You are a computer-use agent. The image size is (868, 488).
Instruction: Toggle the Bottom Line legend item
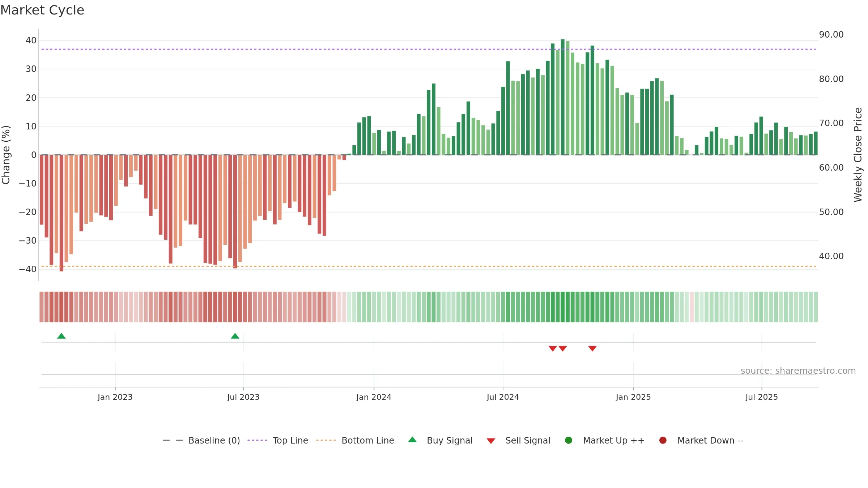[x=355, y=440]
